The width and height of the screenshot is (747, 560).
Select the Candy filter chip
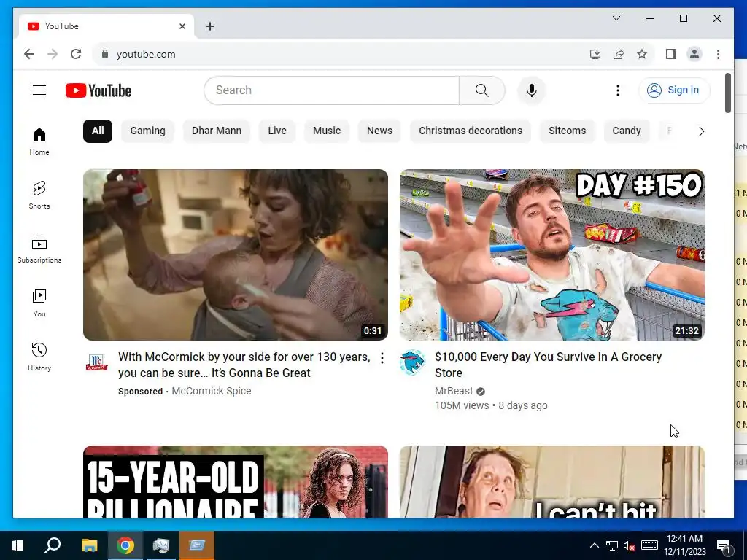pyautogui.click(x=627, y=131)
